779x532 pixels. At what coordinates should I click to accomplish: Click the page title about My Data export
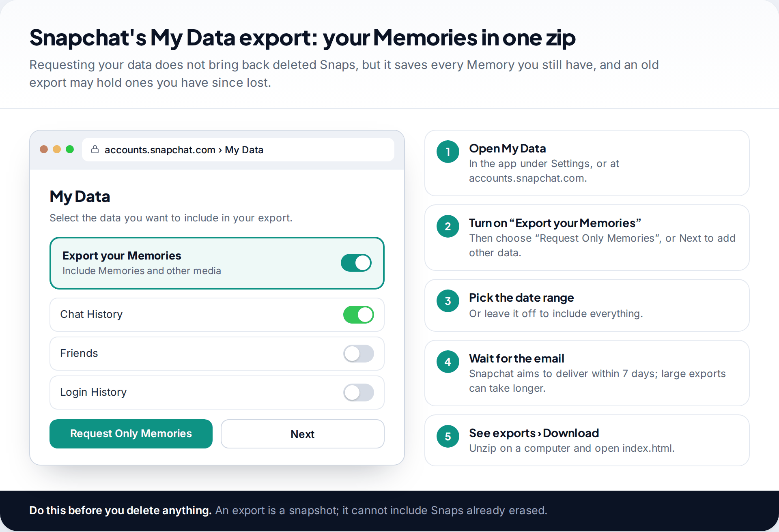[x=302, y=38]
